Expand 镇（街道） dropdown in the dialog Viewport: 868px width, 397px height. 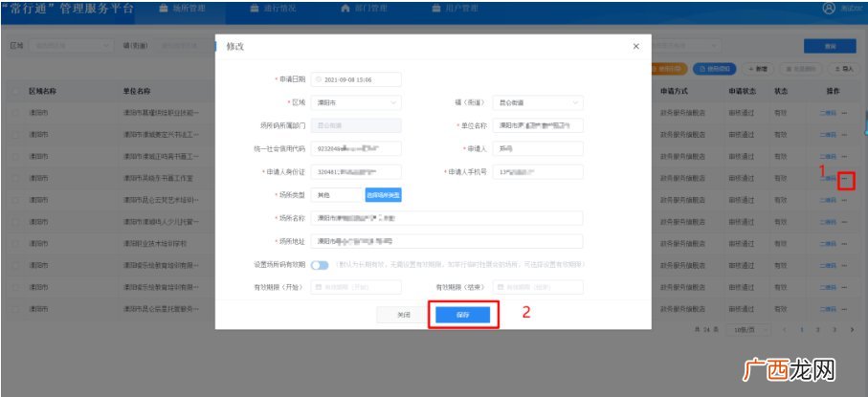(x=538, y=103)
